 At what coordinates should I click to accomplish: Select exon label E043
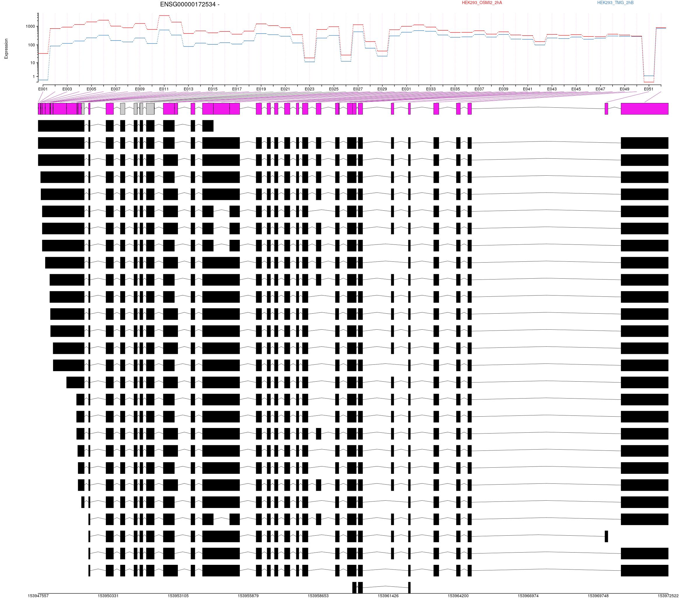click(x=552, y=89)
